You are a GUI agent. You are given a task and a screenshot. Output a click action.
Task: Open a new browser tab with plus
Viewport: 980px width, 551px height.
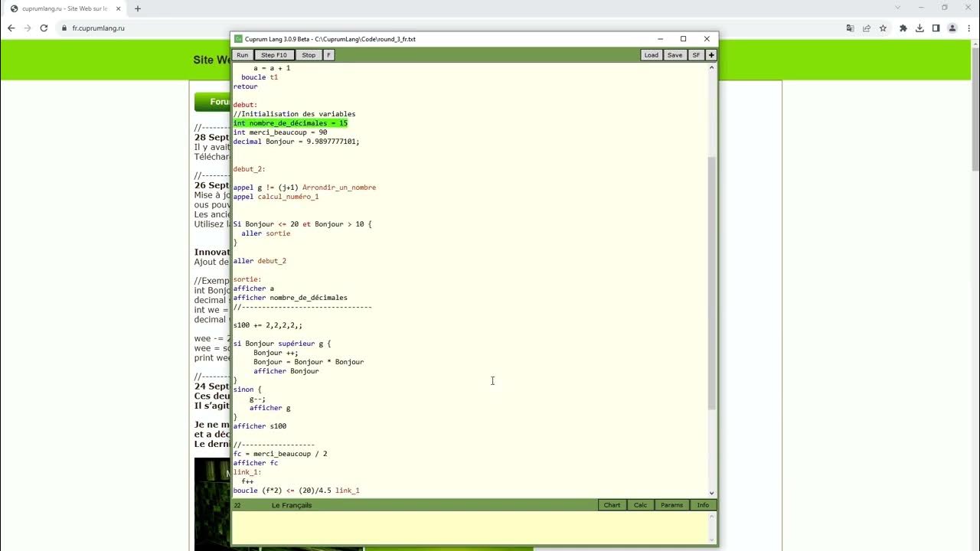click(x=138, y=8)
